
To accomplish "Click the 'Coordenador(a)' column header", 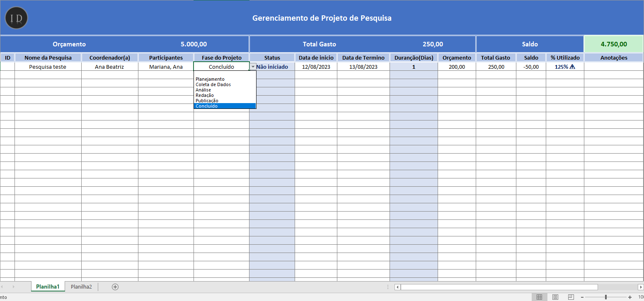I will coord(110,58).
